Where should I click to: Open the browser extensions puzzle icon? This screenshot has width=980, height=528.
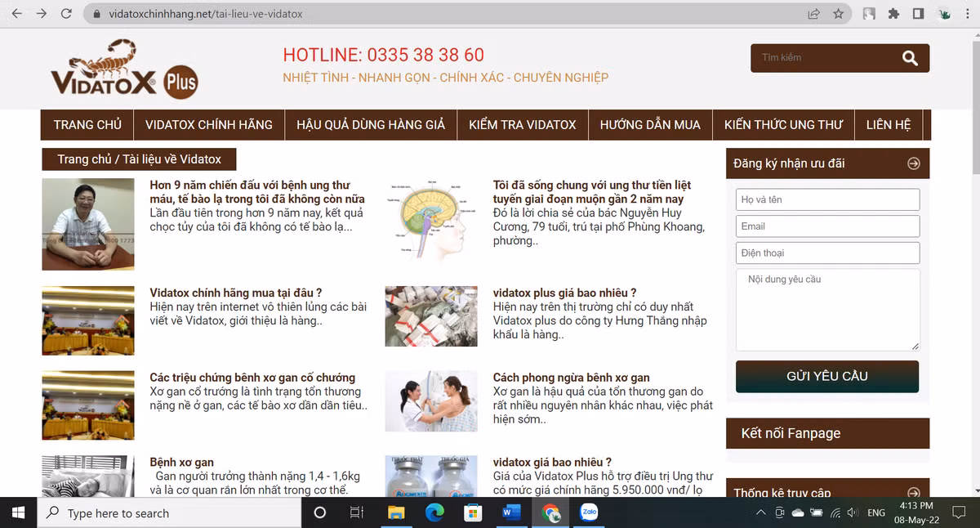point(894,13)
